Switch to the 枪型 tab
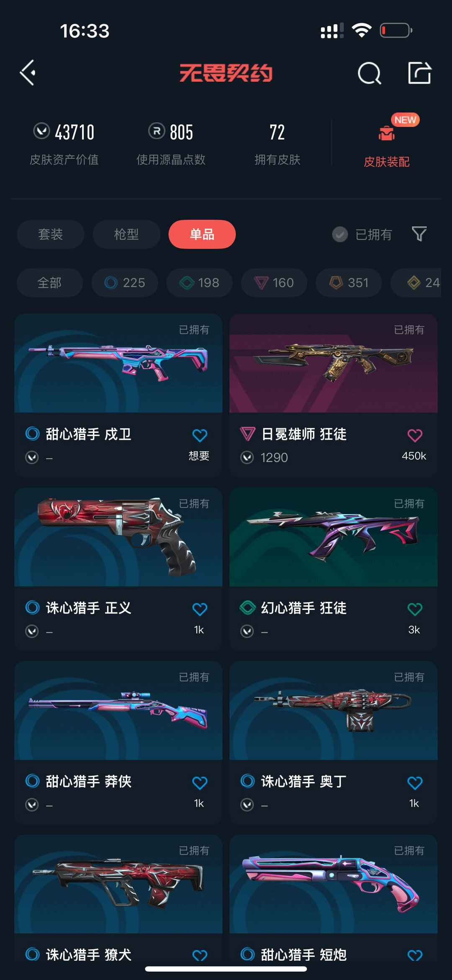The height and width of the screenshot is (980, 452). pos(126,234)
